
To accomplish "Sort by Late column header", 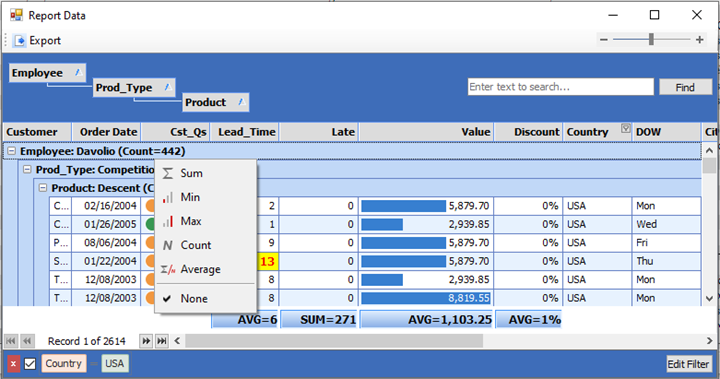I will 319,132.
